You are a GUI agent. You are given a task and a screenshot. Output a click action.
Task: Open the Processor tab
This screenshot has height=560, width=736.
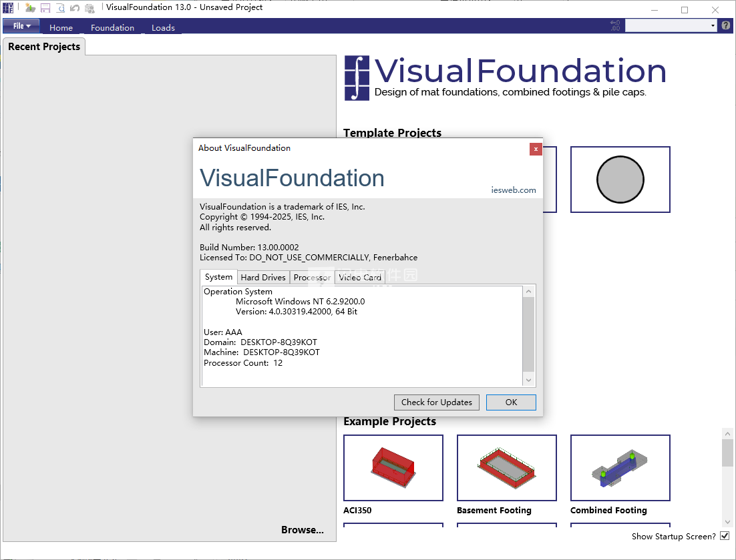coord(312,278)
